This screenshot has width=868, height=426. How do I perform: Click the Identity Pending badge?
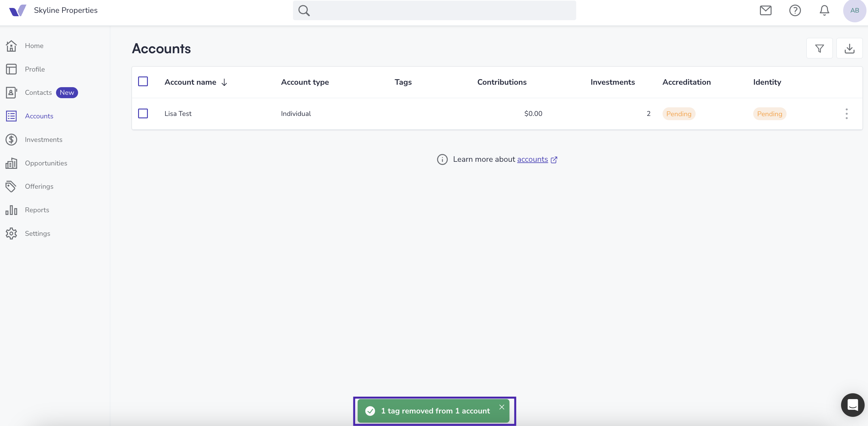pyautogui.click(x=770, y=114)
